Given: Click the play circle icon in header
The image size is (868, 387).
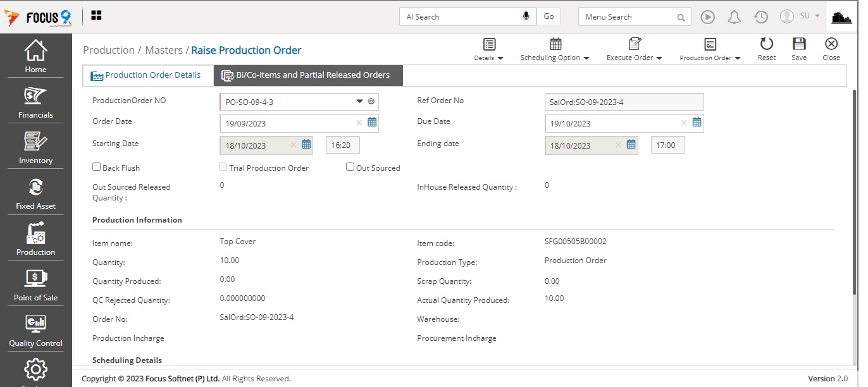Looking at the screenshot, I should pyautogui.click(x=707, y=17).
